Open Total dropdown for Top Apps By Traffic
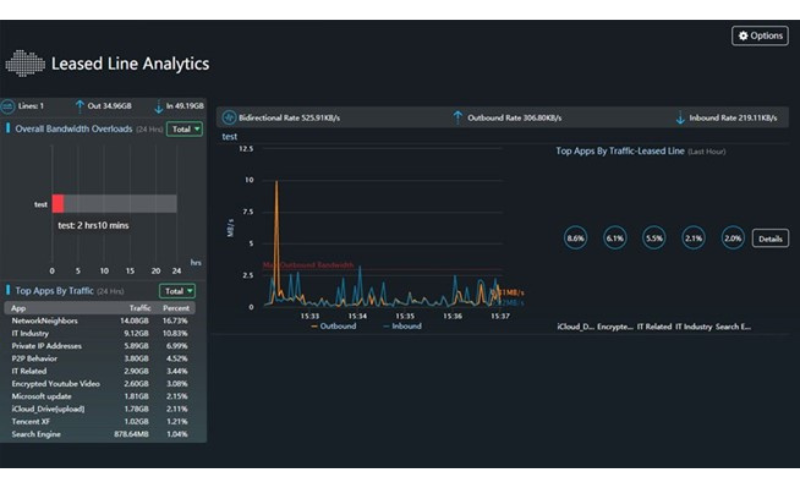 pyautogui.click(x=177, y=291)
